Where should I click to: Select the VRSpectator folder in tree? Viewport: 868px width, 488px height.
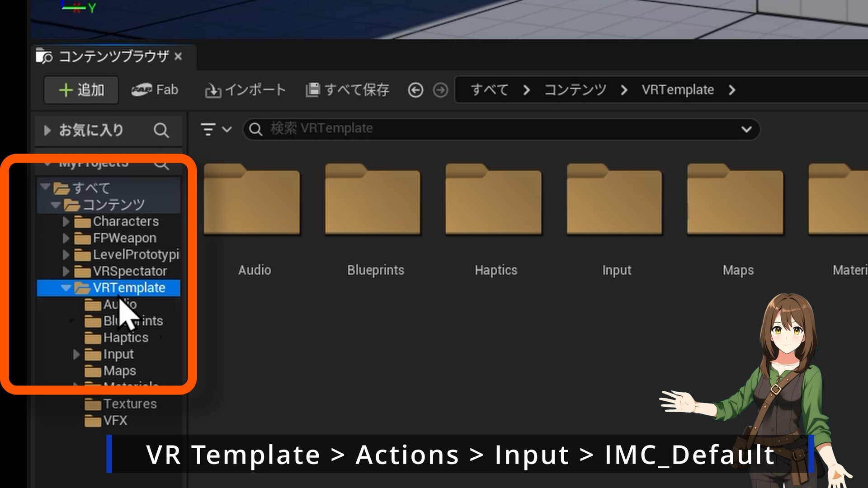point(129,271)
